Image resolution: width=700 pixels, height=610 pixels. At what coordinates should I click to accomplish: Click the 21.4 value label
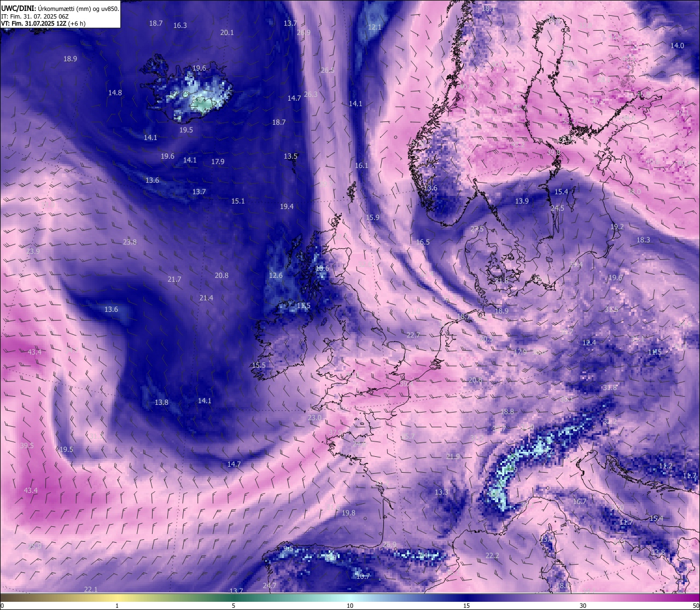[206, 298]
